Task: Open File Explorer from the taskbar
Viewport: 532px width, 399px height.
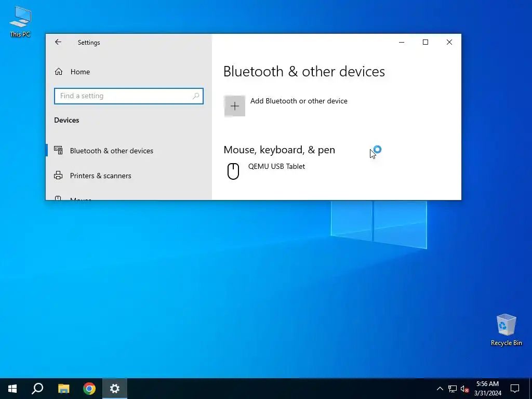Action: [63, 389]
